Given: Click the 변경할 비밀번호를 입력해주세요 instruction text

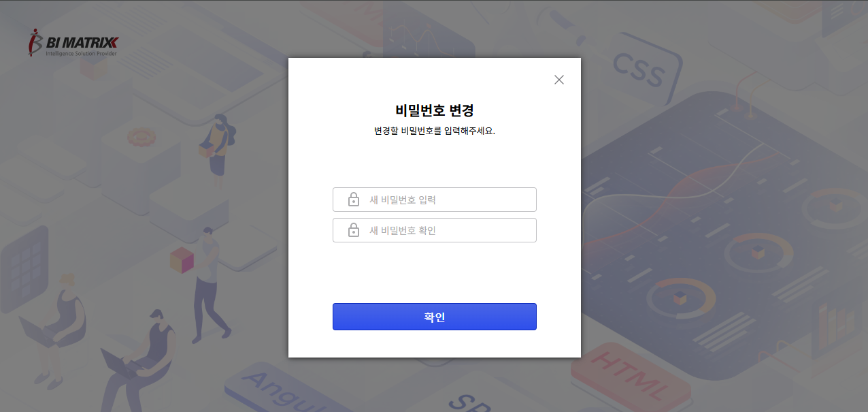Looking at the screenshot, I should pyautogui.click(x=435, y=131).
